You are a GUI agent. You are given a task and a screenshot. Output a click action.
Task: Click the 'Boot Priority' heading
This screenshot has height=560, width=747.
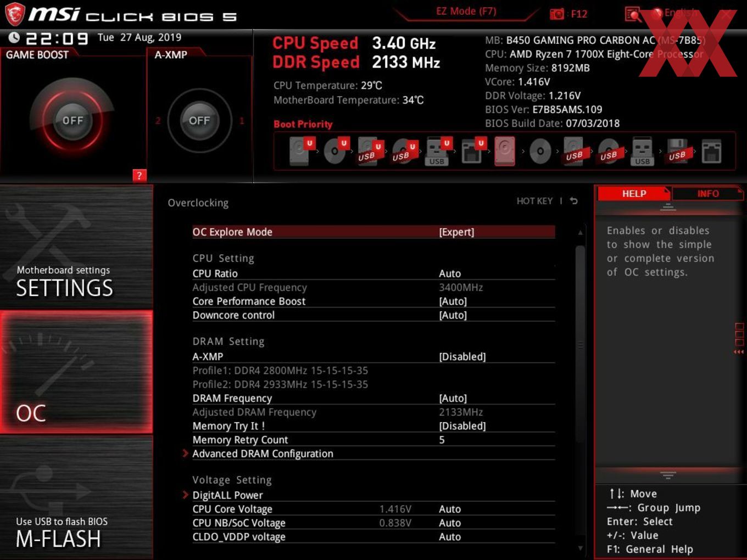point(303,124)
